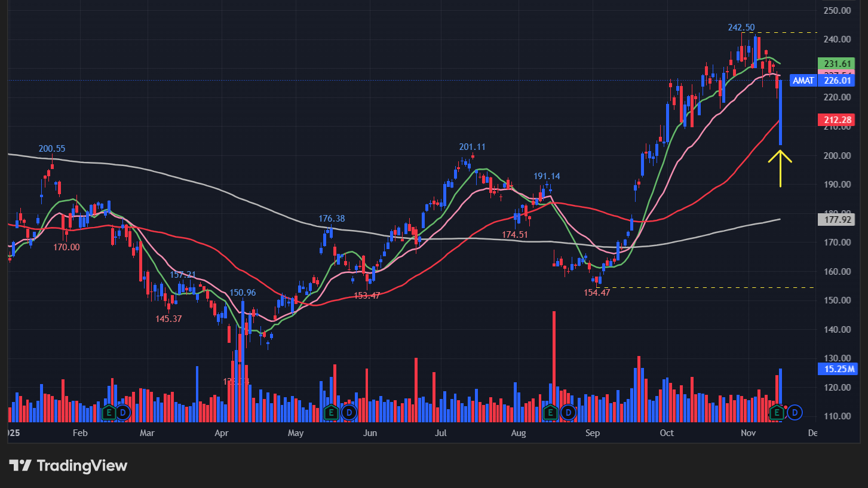Click the 201.11 July peak label
868x488 pixels.
472,147
